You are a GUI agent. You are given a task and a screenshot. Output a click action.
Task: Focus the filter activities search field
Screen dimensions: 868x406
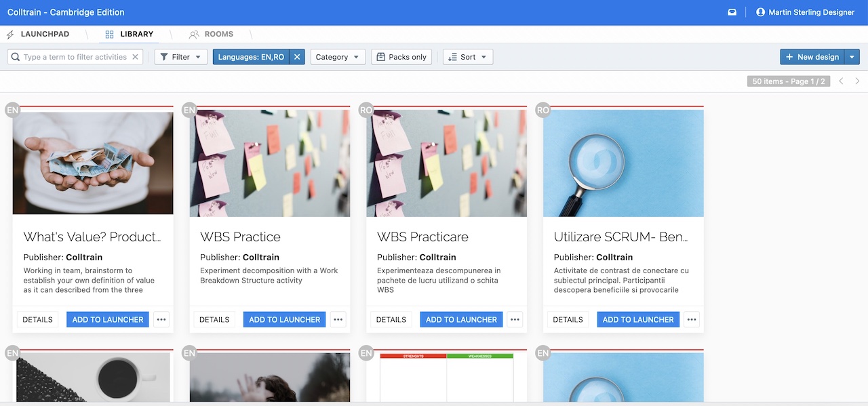tap(75, 57)
